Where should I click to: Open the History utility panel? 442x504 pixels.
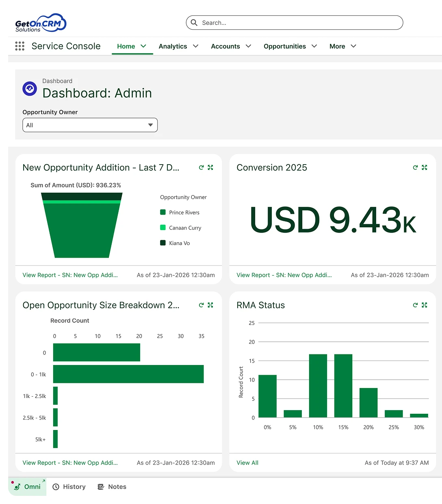(x=69, y=487)
